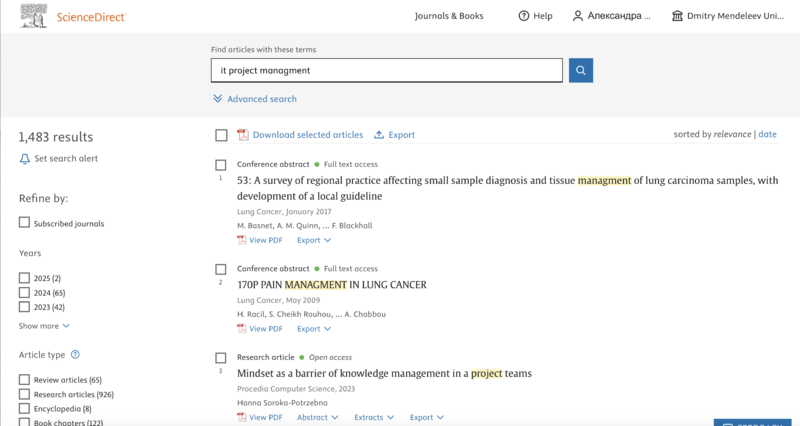
Task: Check the 2024 (65) year filter
Action: tap(25, 292)
